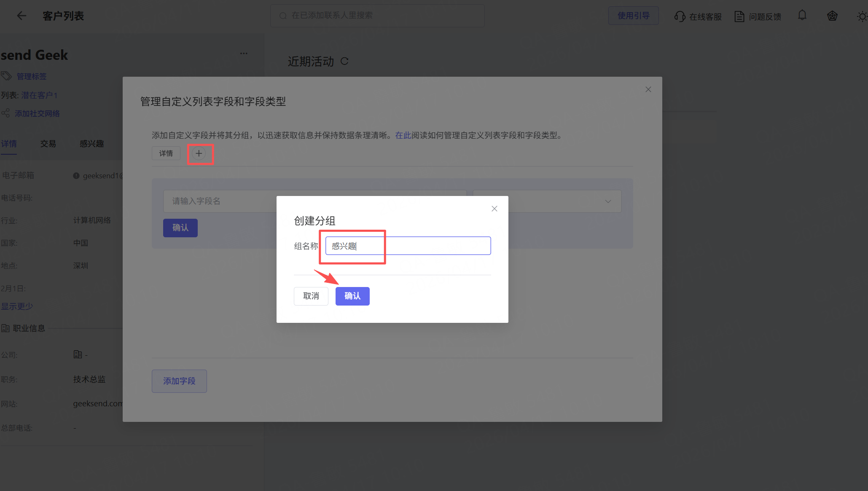Click the 管理标签 link
Image resolution: width=868 pixels, height=491 pixels.
click(31, 76)
